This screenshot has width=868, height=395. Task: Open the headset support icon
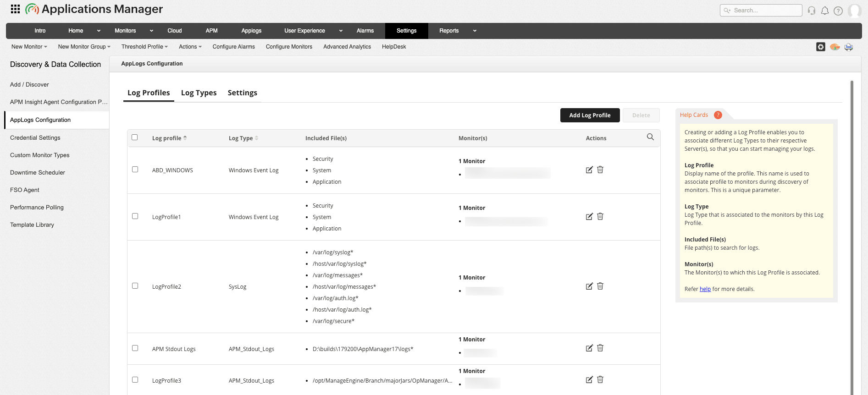point(812,11)
